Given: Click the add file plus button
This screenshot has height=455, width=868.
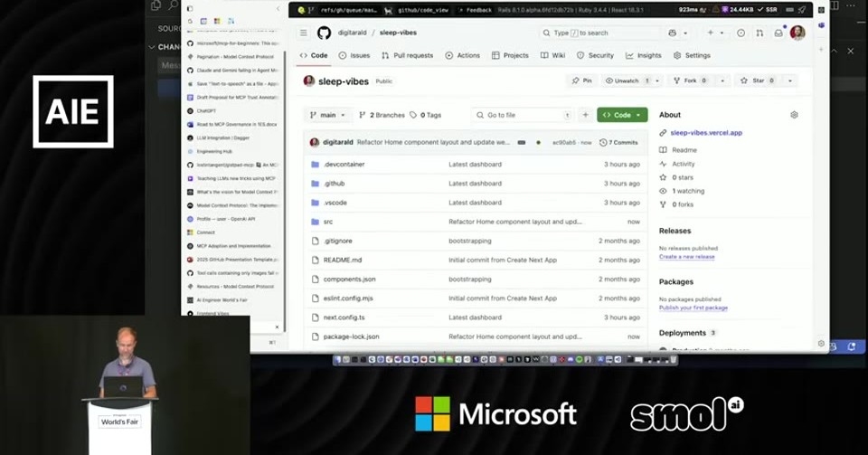Looking at the screenshot, I should [585, 115].
